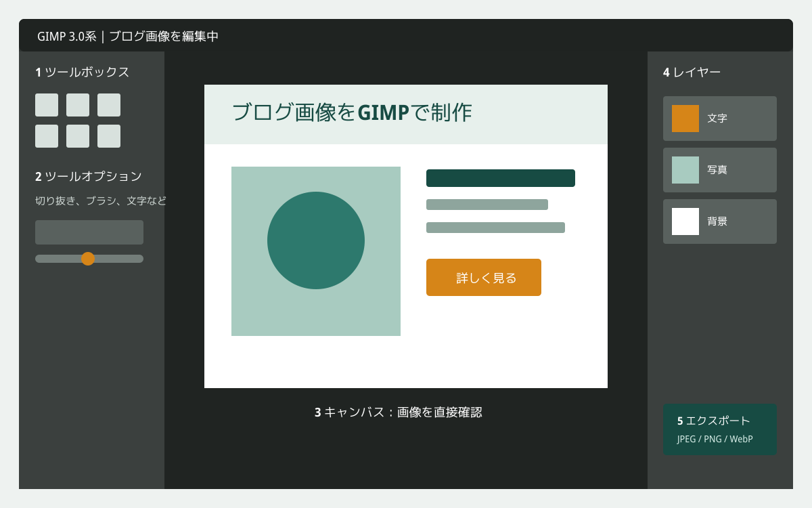Click the JPEG / PNG / WebP text
This screenshot has height=508, width=812.
coord(715,439)
